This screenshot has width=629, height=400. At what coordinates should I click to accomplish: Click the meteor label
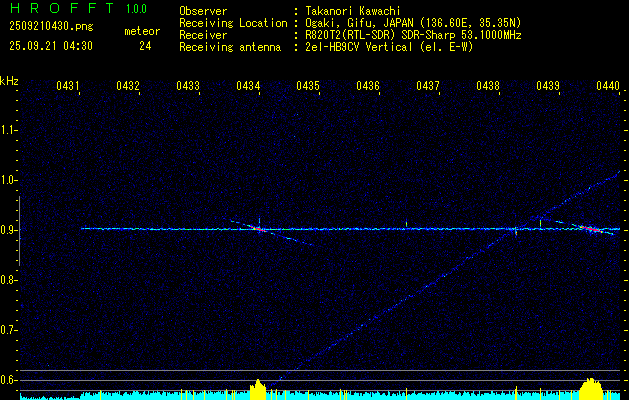142,31
